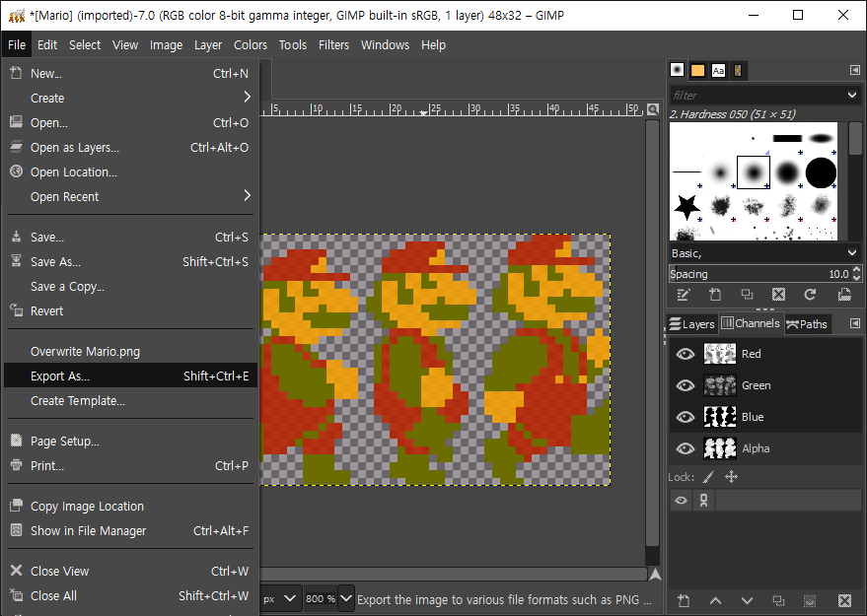Toggle visibility eye of the Alpha channel
Viewport: 867px width, 616px height.
point(686,448)
